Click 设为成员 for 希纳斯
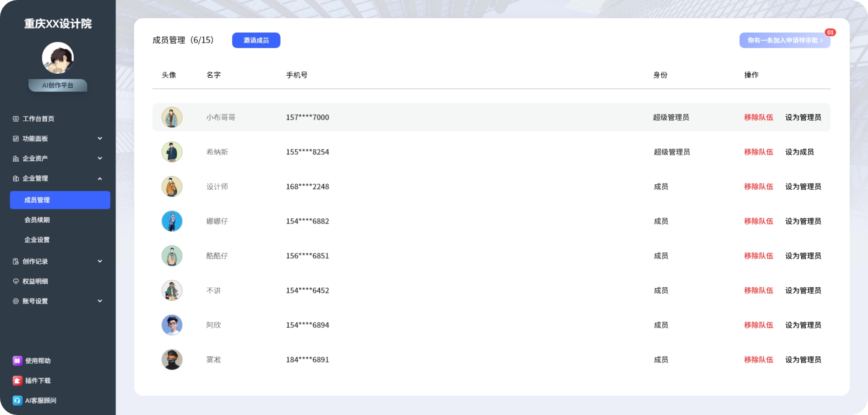 [800, 152]
